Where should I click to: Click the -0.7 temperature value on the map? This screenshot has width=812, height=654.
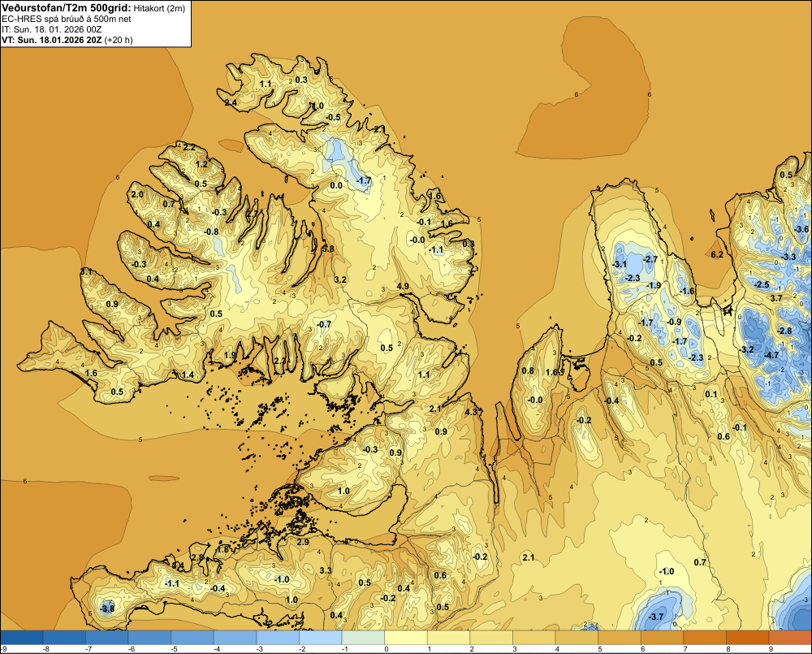coord(324,324)
